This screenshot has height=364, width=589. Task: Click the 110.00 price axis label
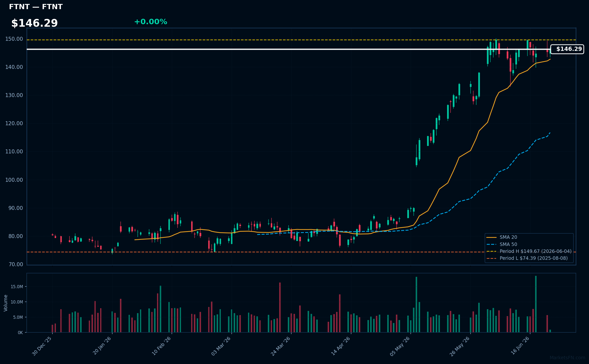pos(14,152)
